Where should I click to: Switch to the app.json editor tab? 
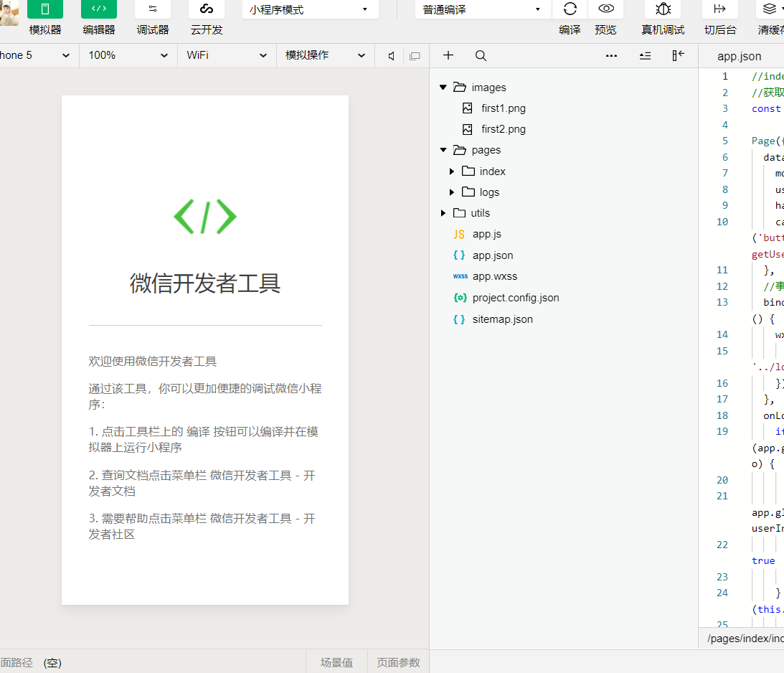[739, 57]
